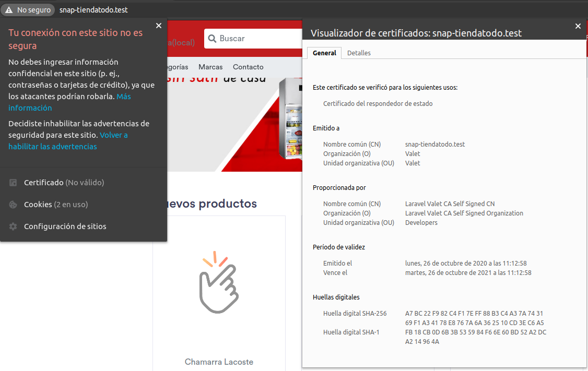Select the gear icon for Configuración de sitios
588x371 pixels.
13,226
